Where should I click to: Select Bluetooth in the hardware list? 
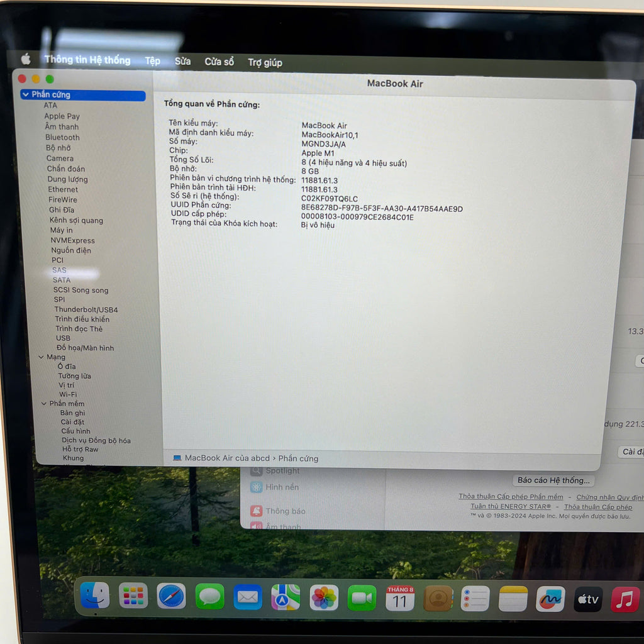(x=62, y=138)
